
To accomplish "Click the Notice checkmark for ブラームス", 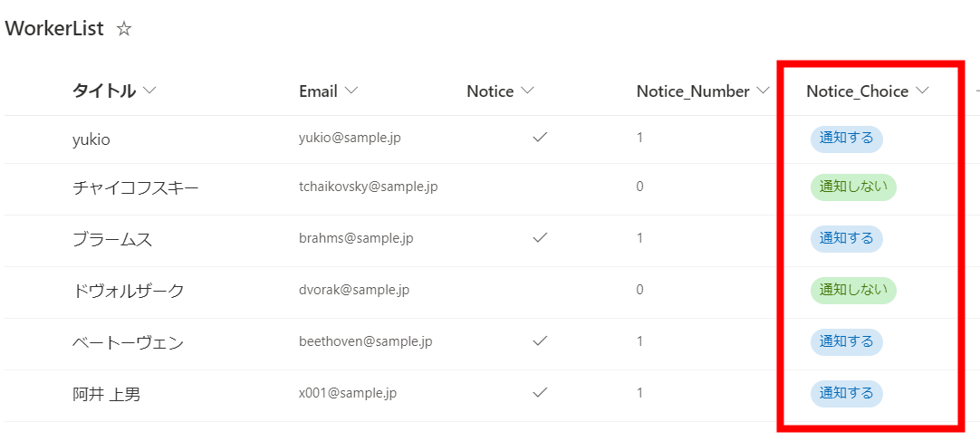I will pyautogui.click(x=541, y=238).
